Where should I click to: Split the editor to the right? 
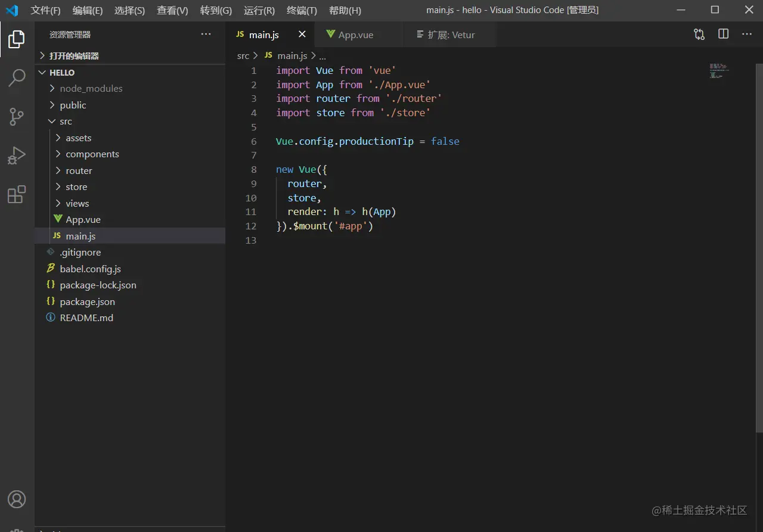click(723, 34)
